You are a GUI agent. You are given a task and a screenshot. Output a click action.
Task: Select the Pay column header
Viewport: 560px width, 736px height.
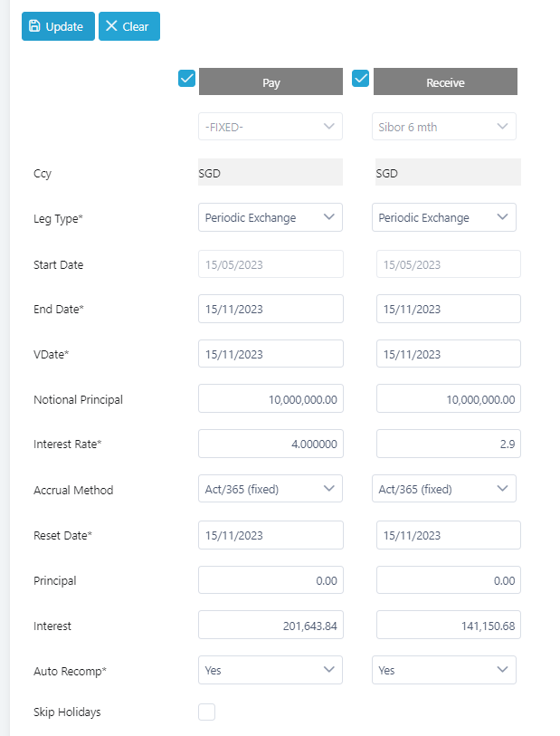pyautogui.click(x=271, y=81)
